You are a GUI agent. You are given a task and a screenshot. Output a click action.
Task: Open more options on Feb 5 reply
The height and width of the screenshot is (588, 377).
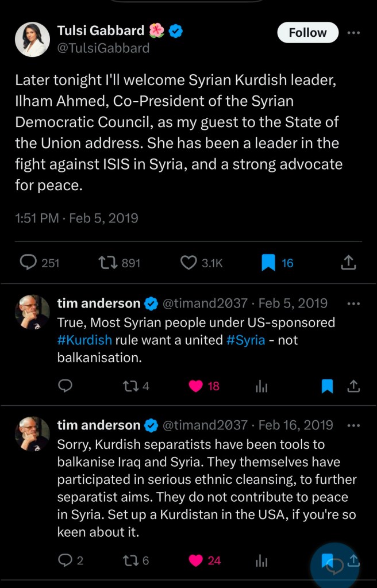(x=354, y=303)
